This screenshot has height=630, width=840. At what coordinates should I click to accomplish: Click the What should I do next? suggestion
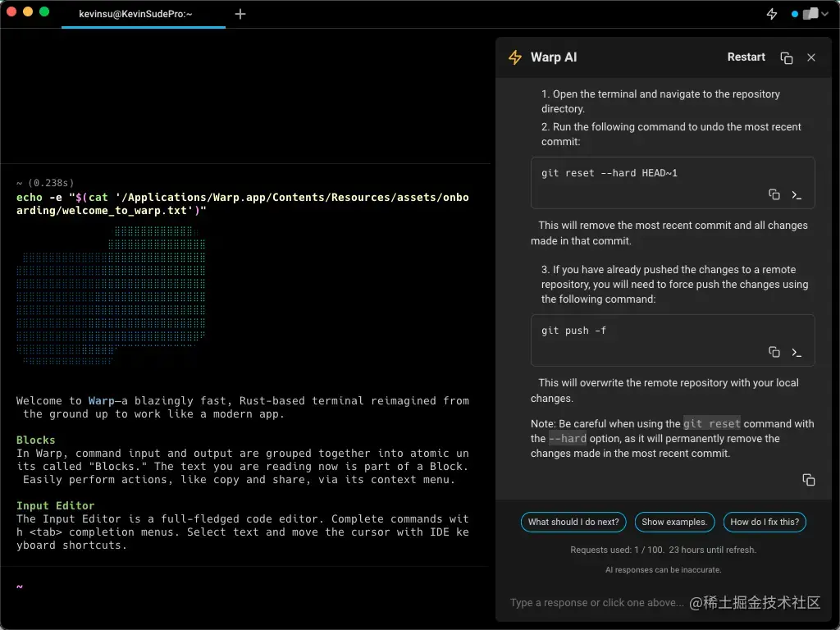coord(573,522)
